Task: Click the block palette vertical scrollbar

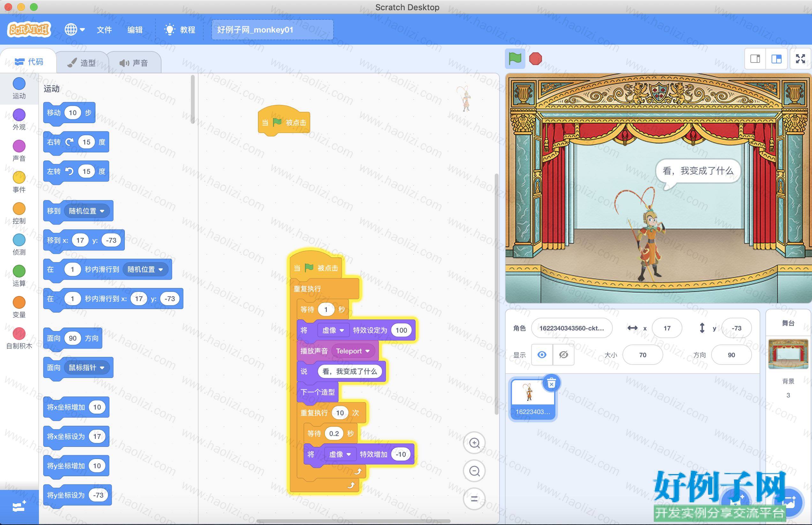Action: point(193,100)
